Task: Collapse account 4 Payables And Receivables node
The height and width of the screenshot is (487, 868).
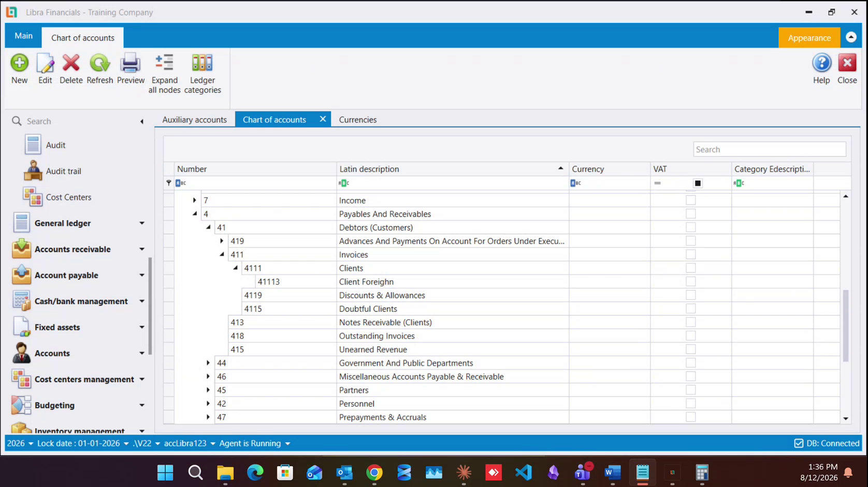Action: coord(195,213)
